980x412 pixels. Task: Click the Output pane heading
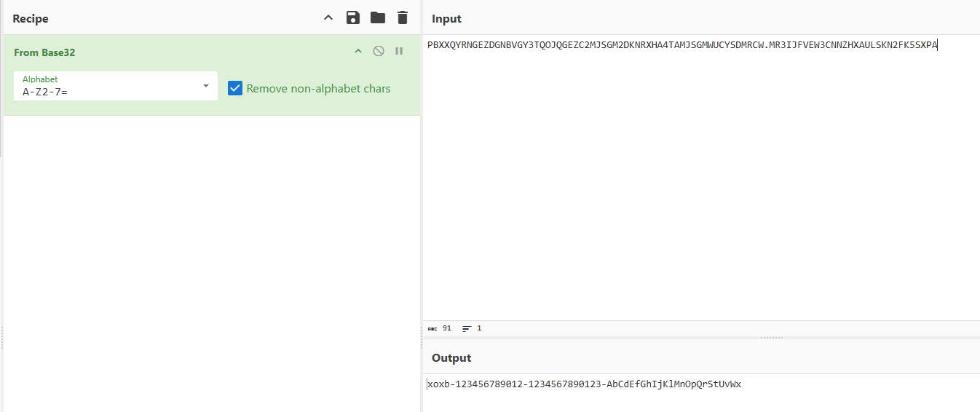click(451, 358)
